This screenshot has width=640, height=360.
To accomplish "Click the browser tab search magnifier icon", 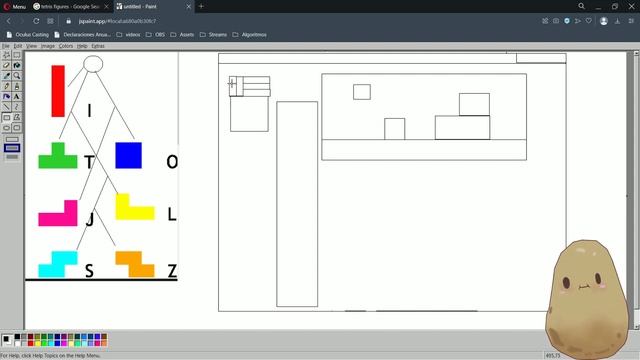I will 581,6.
